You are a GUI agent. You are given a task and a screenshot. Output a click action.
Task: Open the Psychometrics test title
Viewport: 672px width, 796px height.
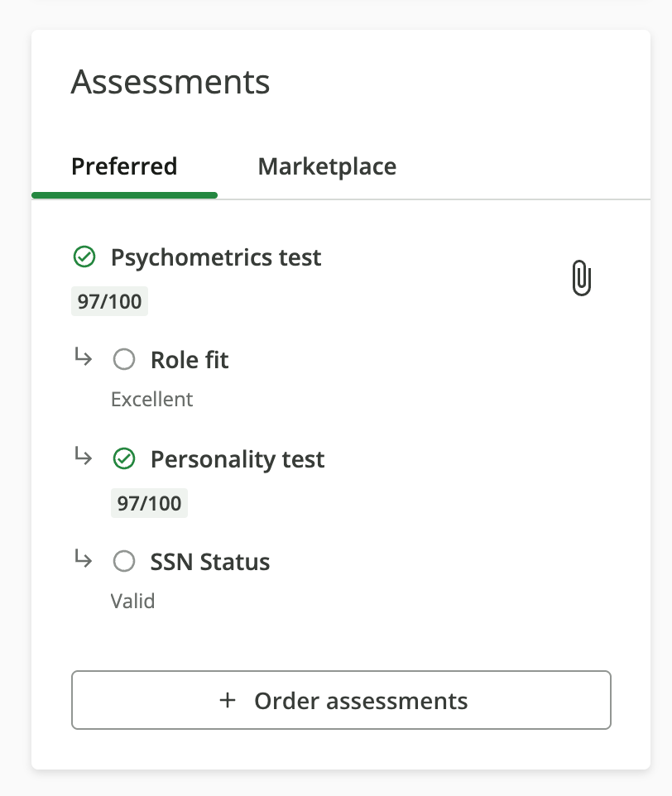coord(216,257)
